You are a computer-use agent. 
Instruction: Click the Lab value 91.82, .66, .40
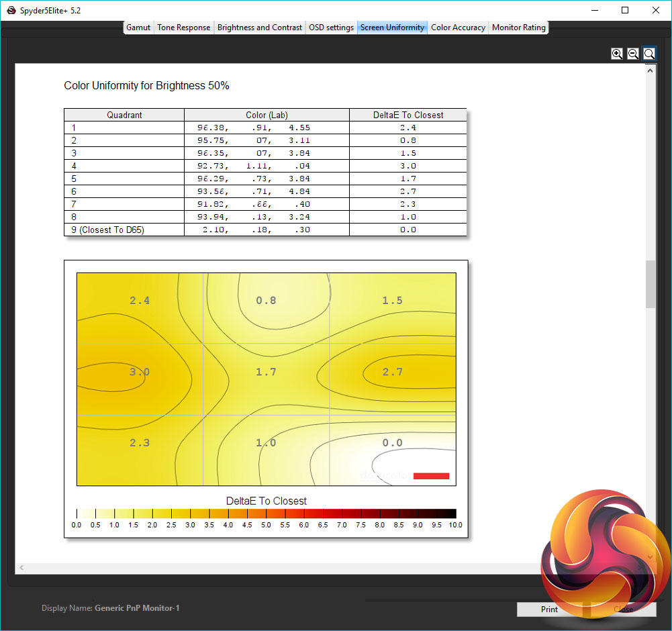pyautogui.click(x=254, y=204)
